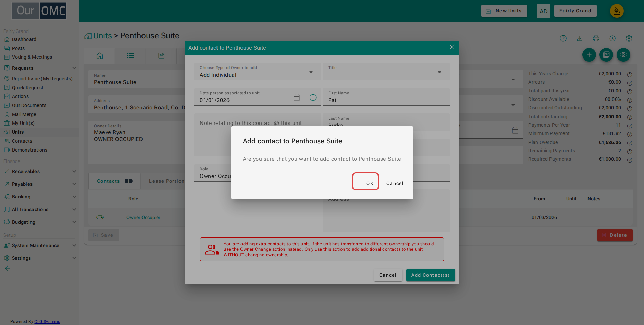Open the date picker calendar icon
644x325 pixels.
tap(297, 97)
